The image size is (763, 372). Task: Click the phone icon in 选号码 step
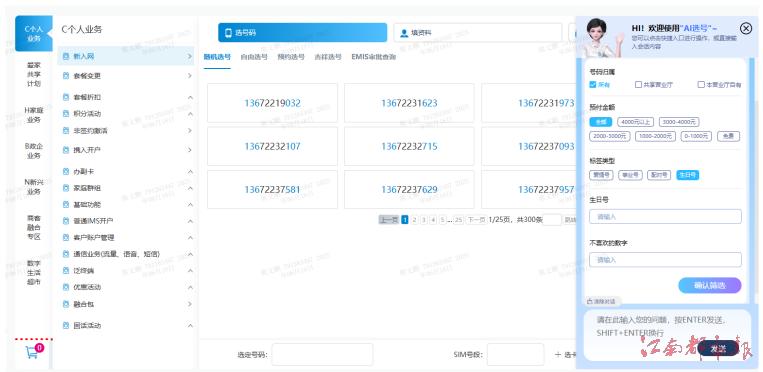pos(228,33)
